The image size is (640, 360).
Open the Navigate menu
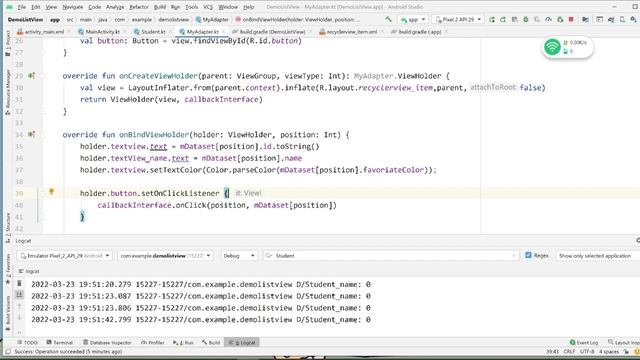(x=73, y=7)
